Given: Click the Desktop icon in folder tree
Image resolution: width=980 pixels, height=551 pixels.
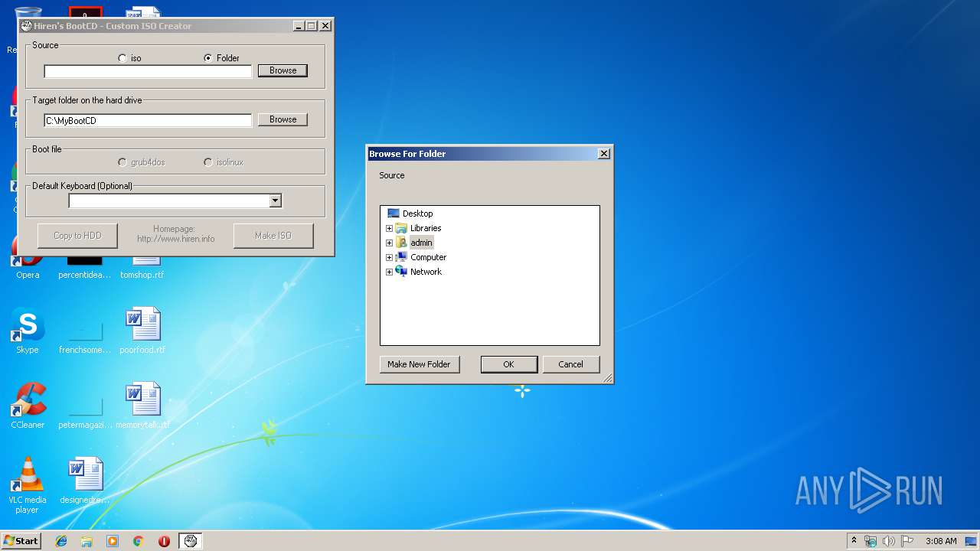Looking at the screenshot, I should (x=394, y=214).
